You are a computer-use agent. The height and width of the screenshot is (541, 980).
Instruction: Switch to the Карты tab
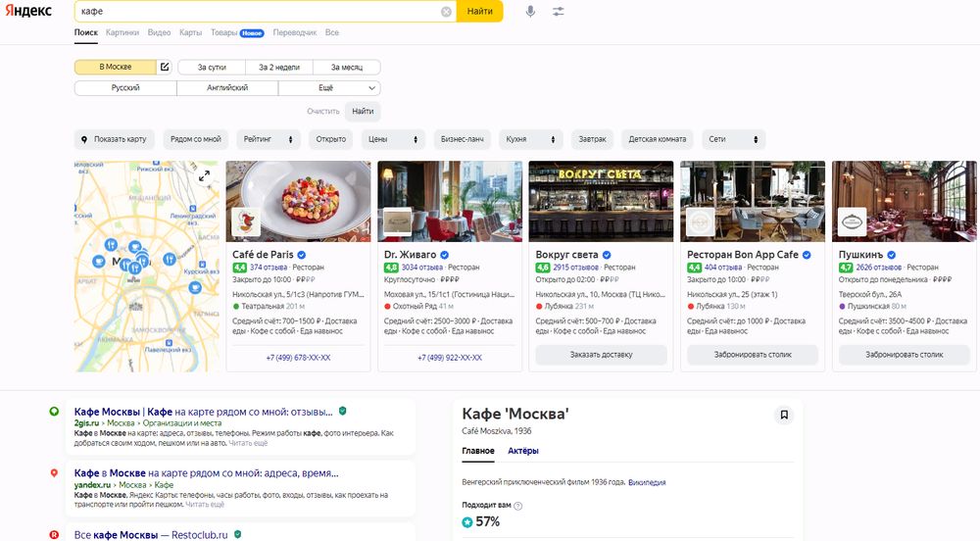coord(190,32)
